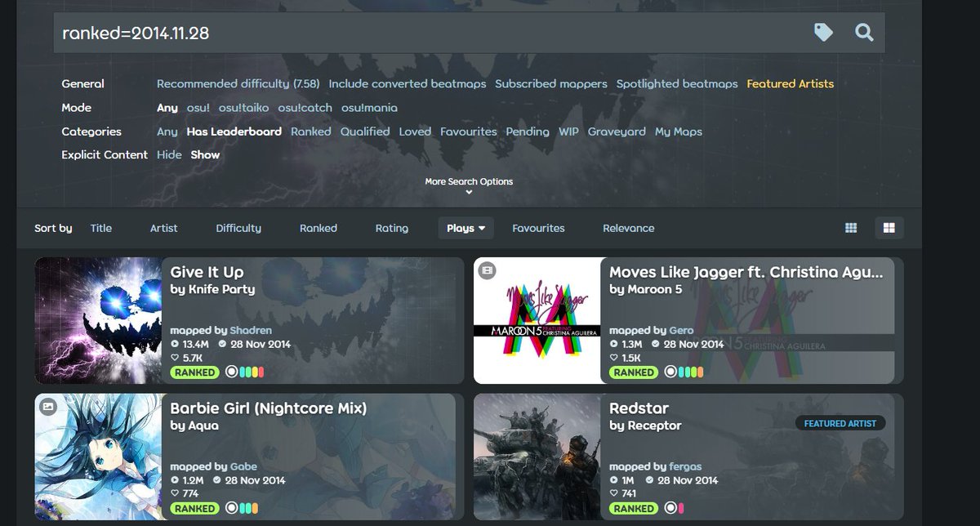Select the Favourites category filter
The width and height of the screenshot is (980, 526).
(469, 131)
